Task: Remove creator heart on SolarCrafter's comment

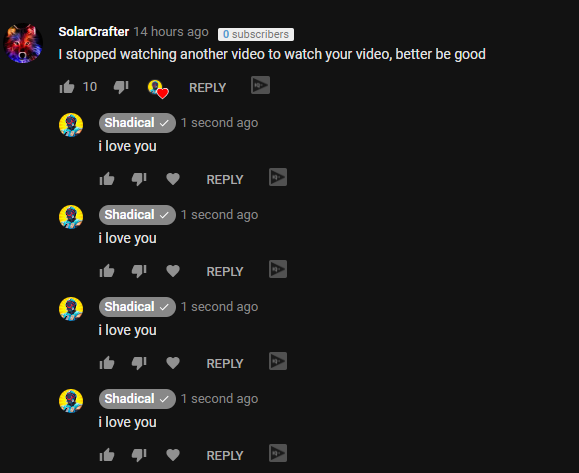Action: 158,89
